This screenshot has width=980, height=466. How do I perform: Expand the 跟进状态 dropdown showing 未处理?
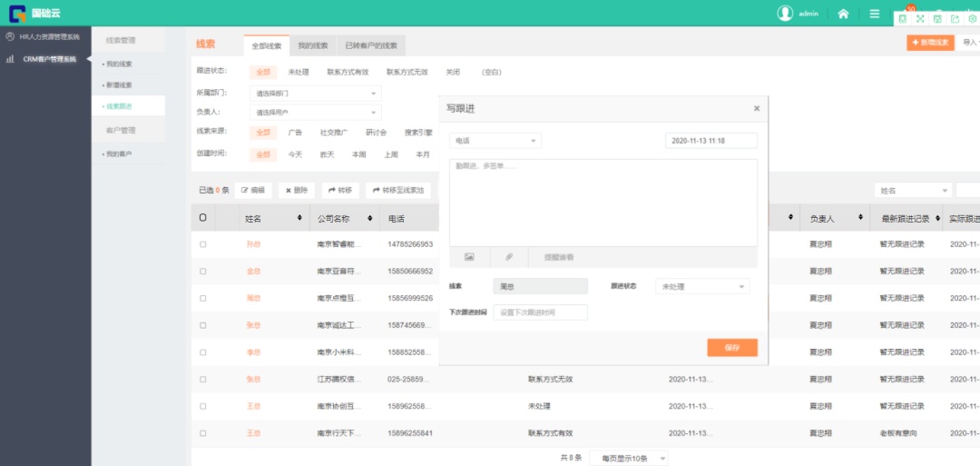tap(703, 286)
